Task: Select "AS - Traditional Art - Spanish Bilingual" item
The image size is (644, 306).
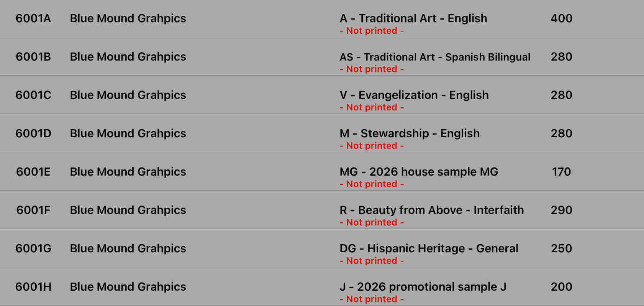Action: coord(435,57)
